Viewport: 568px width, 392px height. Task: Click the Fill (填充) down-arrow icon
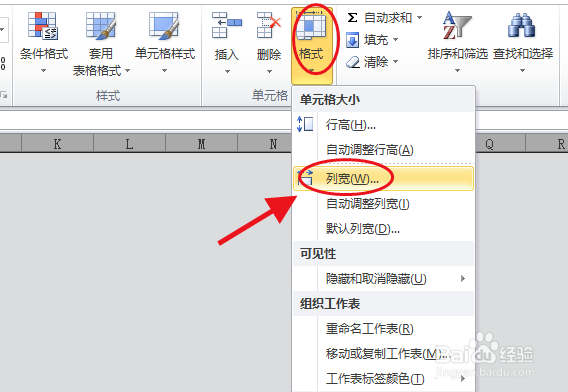coord(352,40)
